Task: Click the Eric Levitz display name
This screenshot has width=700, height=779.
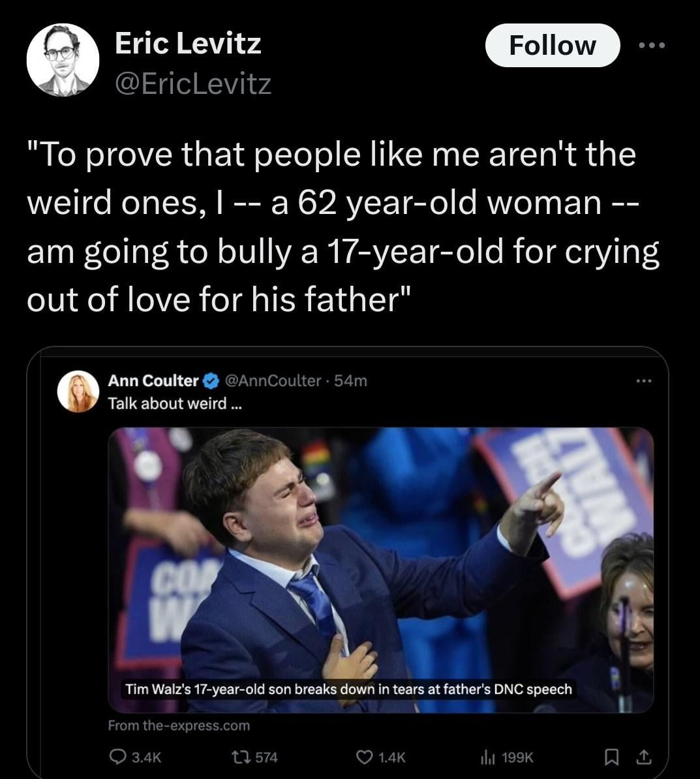Action: tap(188, 44)
